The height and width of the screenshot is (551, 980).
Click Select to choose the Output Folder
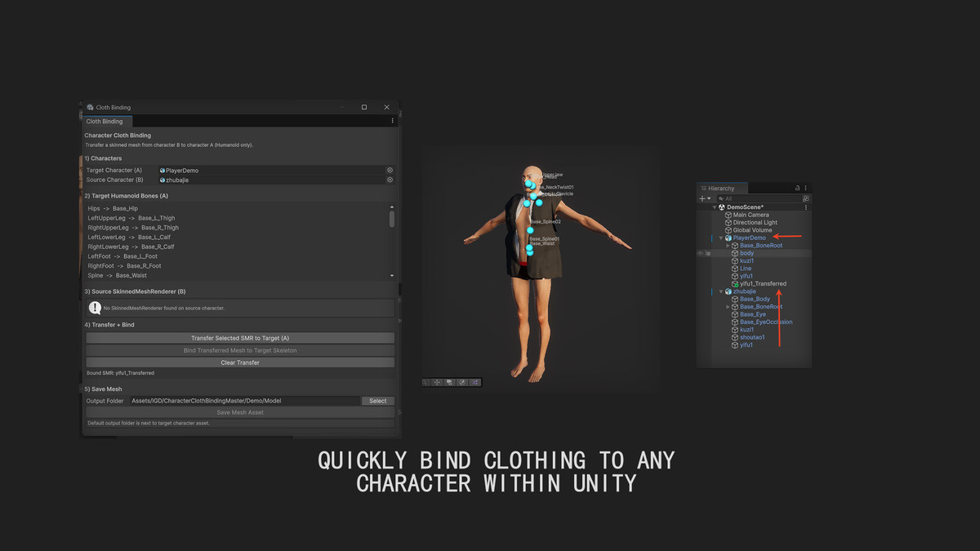[x=377, y=400]
